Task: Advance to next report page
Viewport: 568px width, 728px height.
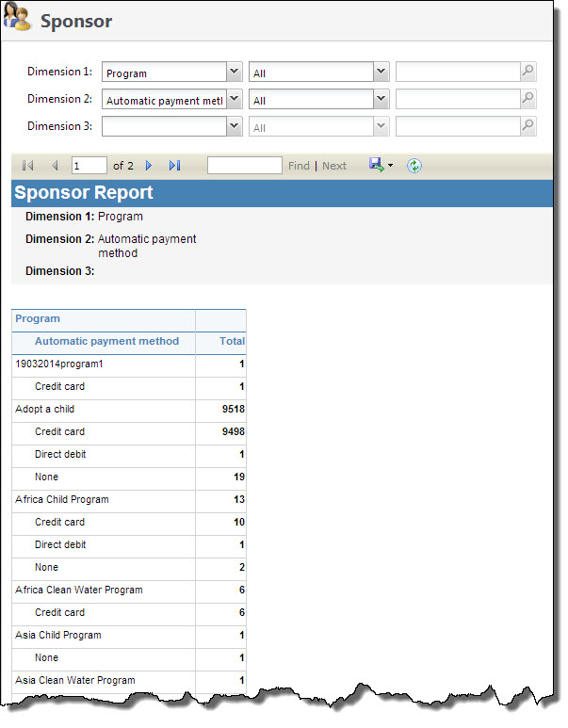Action: (x=149, y=166)
